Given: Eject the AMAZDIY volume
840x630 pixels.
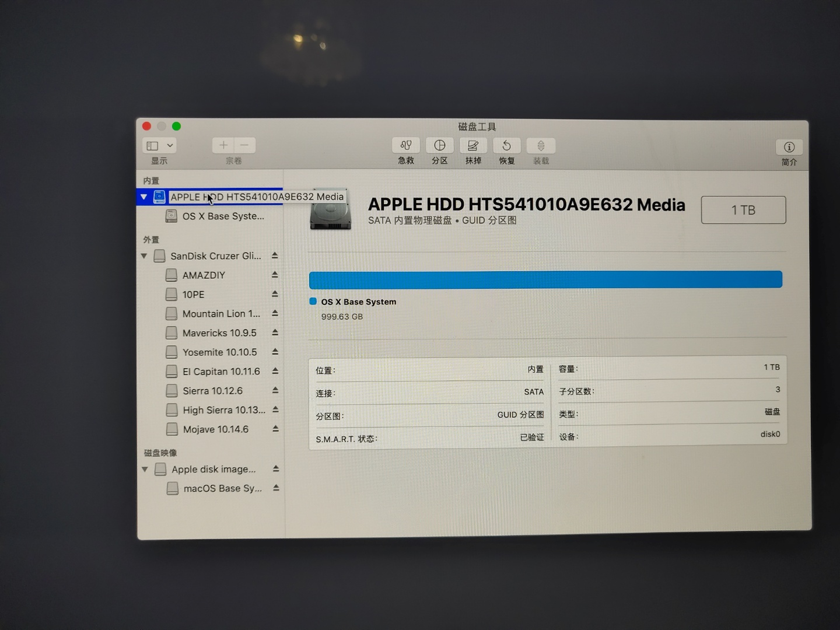Looking at the screenshot, I should point(275,275).
